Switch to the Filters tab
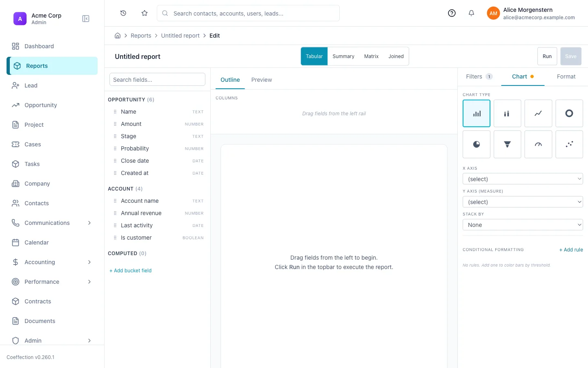The height and width of the screenshot is (368, 588). 479,76
